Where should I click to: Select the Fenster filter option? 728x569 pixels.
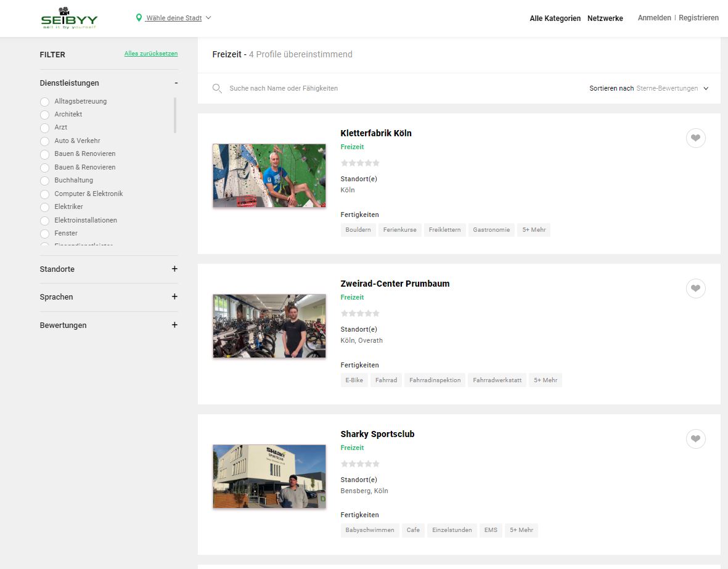(x=44, y=234)
